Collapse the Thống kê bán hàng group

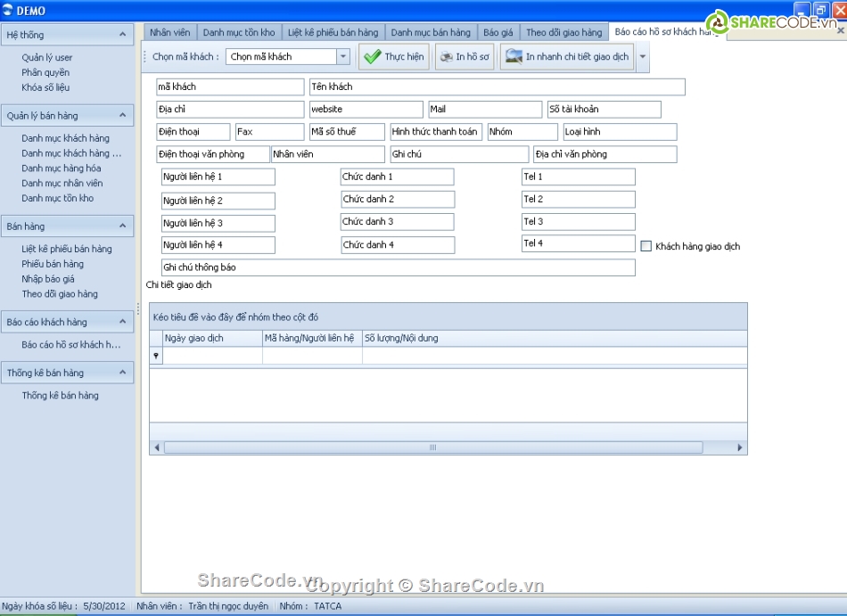(x=123, y=373)
